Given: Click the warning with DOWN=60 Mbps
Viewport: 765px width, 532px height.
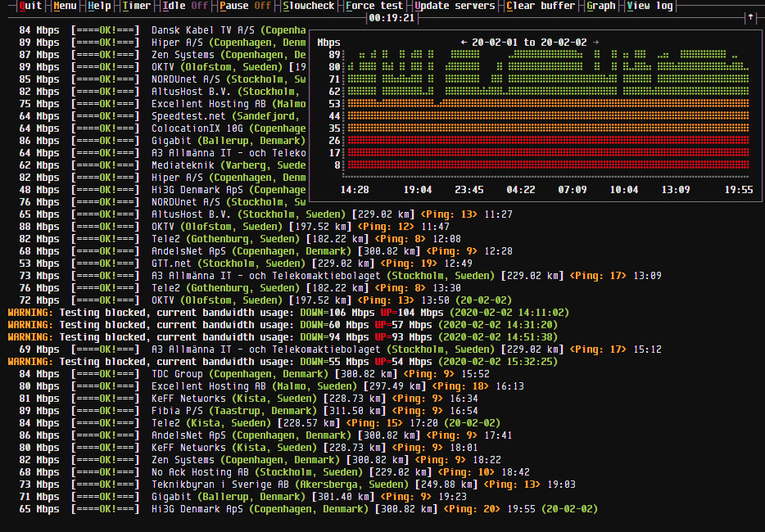Looking at the screenshot, I should 283,325.
